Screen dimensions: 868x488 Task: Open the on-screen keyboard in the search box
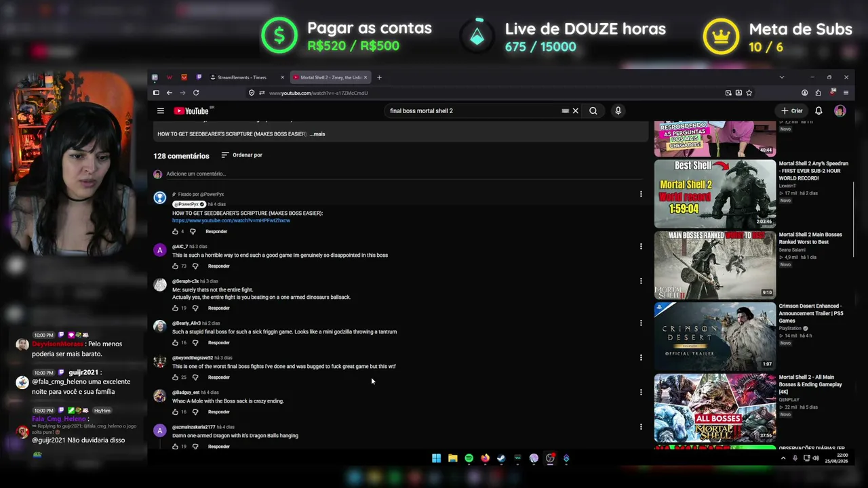click(x=565, y=111)
